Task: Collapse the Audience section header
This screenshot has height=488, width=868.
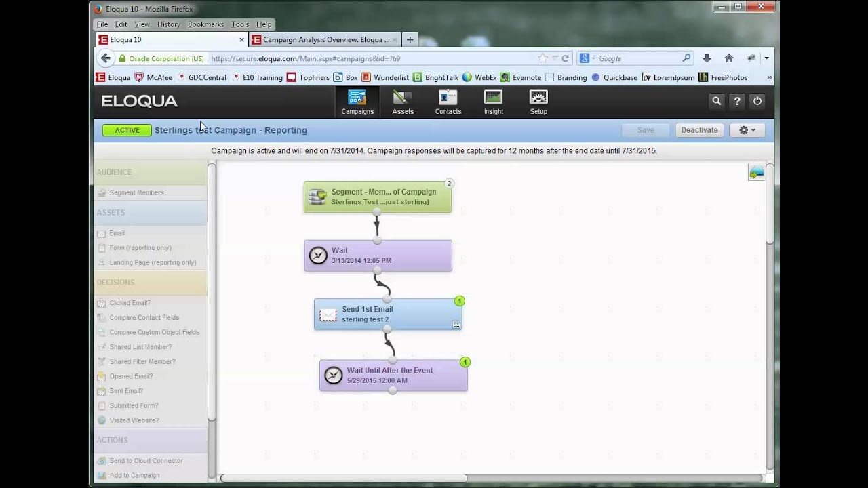Action: pyautogui.click(x=151, y=172)
